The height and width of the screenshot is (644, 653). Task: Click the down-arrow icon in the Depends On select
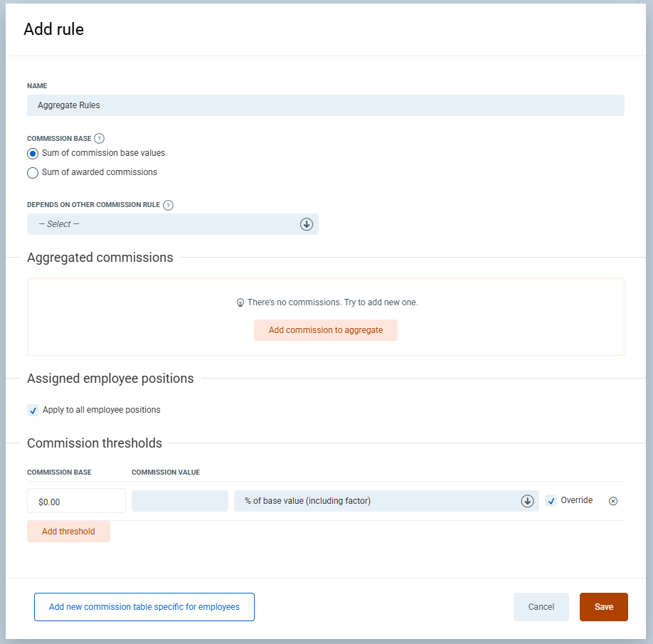307,224
